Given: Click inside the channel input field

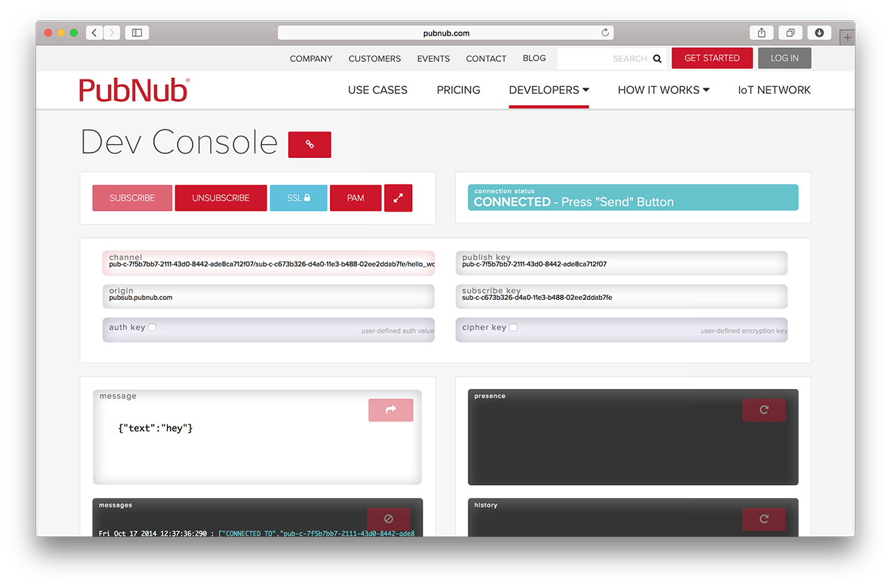Looking at the screenshot, I should [x=268, y=263].
